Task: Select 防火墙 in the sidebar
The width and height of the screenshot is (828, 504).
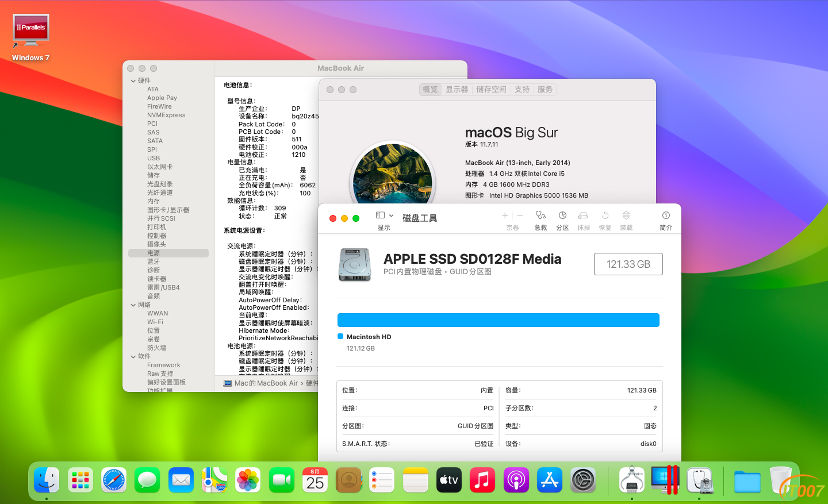Action: coord(156,348)
